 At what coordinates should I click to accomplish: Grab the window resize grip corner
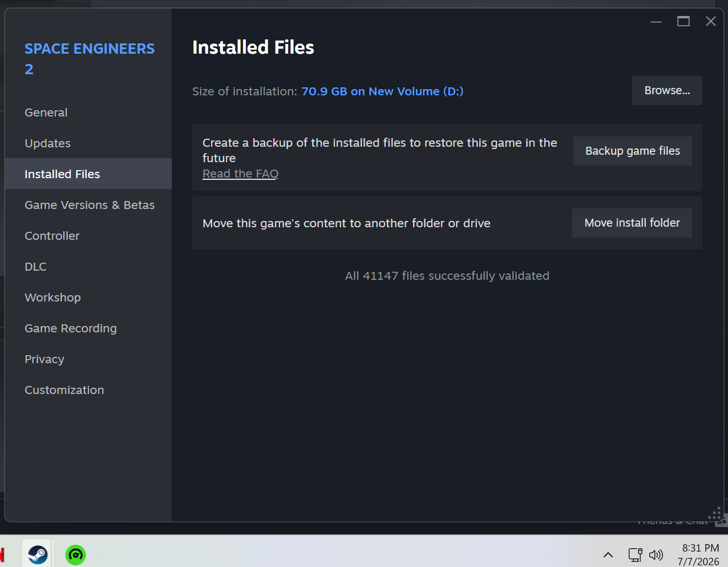pos(716,514)
